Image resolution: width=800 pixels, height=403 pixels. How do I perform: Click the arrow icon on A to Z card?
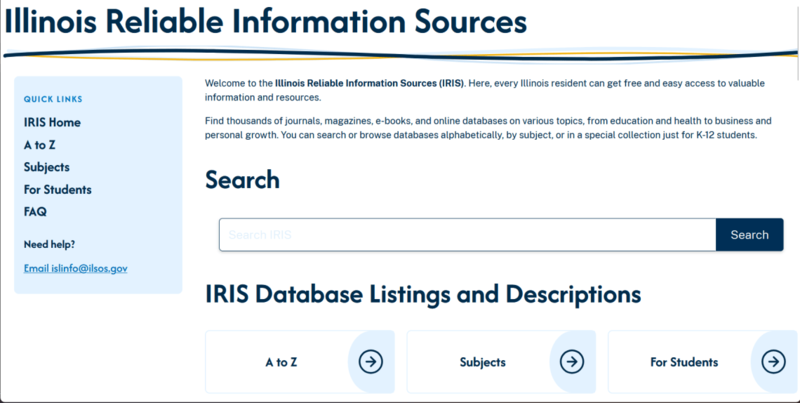point(370,362)
